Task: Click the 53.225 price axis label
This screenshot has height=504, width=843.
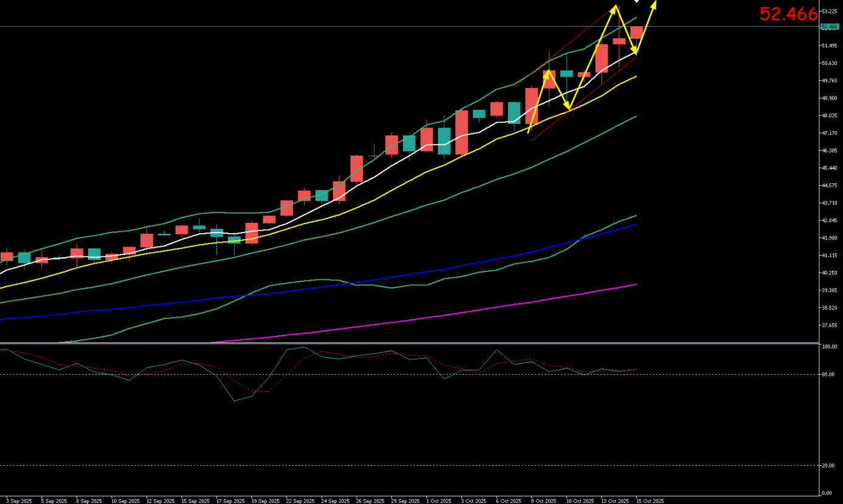Action: (829, 11)
